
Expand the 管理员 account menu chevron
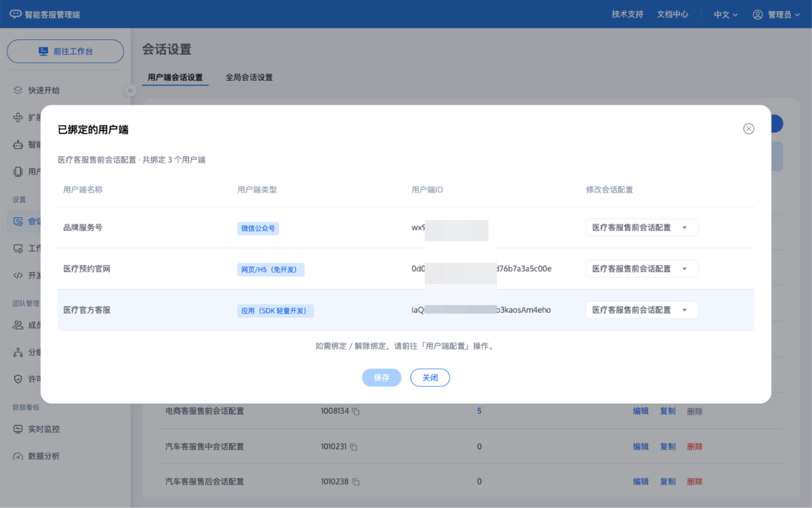click(797, 15)
